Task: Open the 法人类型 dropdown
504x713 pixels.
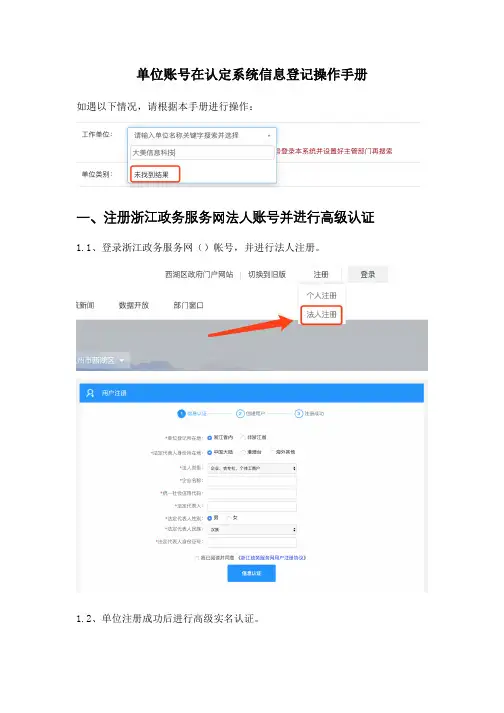Action: click(252, 468)
